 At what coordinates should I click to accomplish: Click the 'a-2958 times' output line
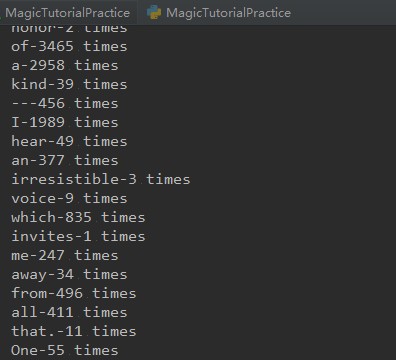[65, 65]
